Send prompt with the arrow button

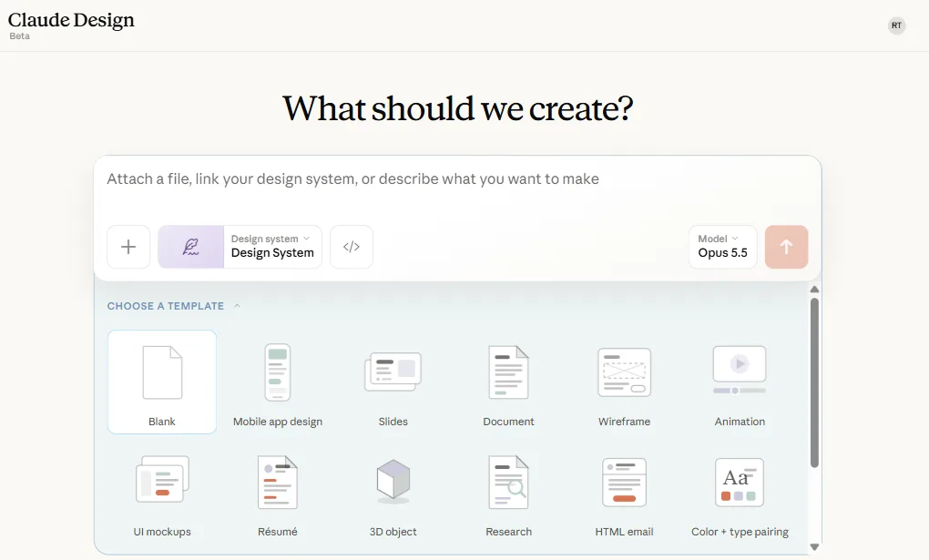pos(786,247)
